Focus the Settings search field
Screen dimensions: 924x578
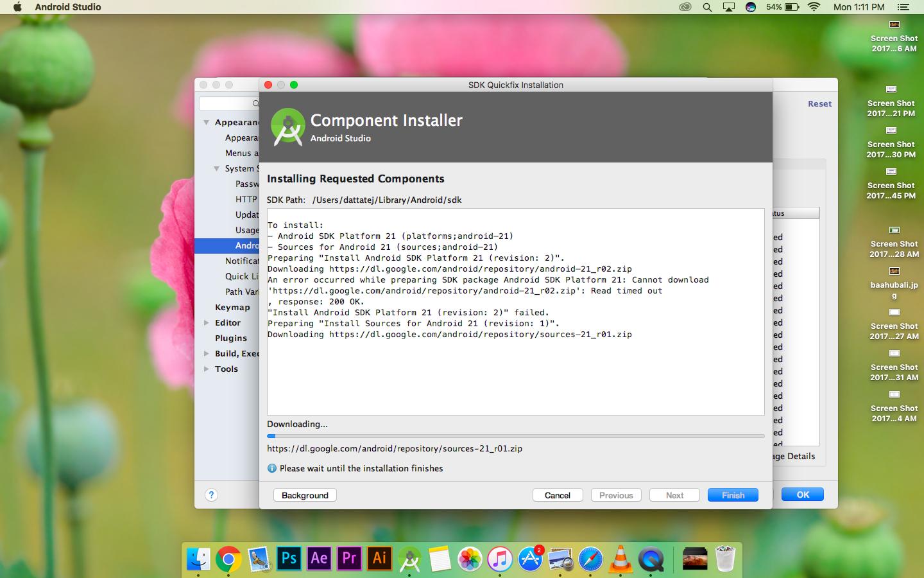[x=229, y=103]
